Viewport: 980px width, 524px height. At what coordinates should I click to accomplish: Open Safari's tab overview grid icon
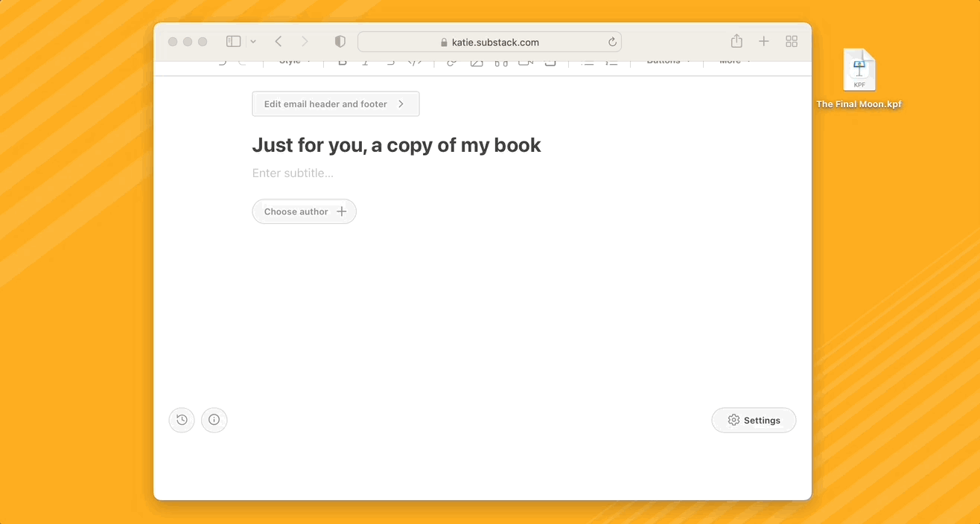pos(792,41)
